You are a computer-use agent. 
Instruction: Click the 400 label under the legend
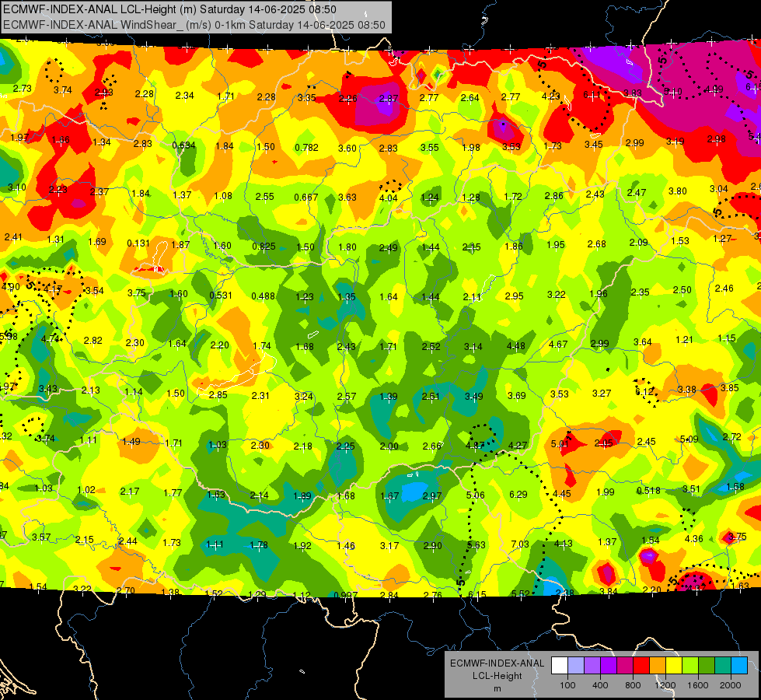pos(600,685)
